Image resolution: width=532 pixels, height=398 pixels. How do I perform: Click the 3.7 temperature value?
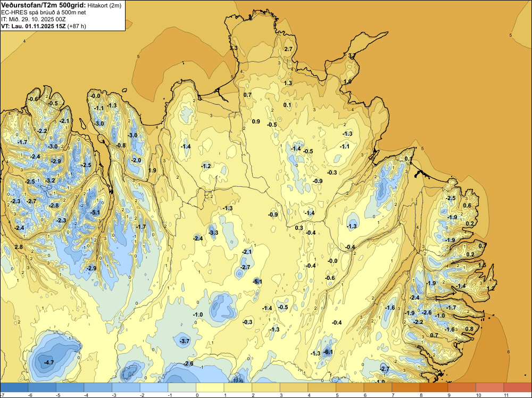tap(352, 55)
